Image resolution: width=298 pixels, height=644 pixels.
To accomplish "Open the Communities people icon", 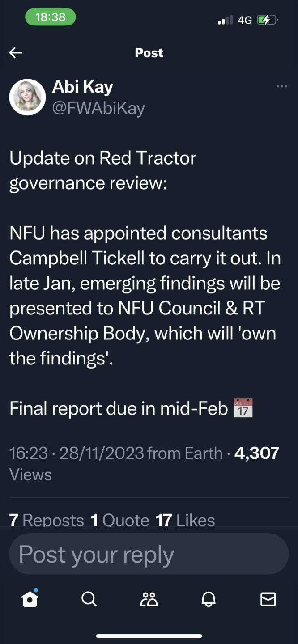I will pos(149,599).
